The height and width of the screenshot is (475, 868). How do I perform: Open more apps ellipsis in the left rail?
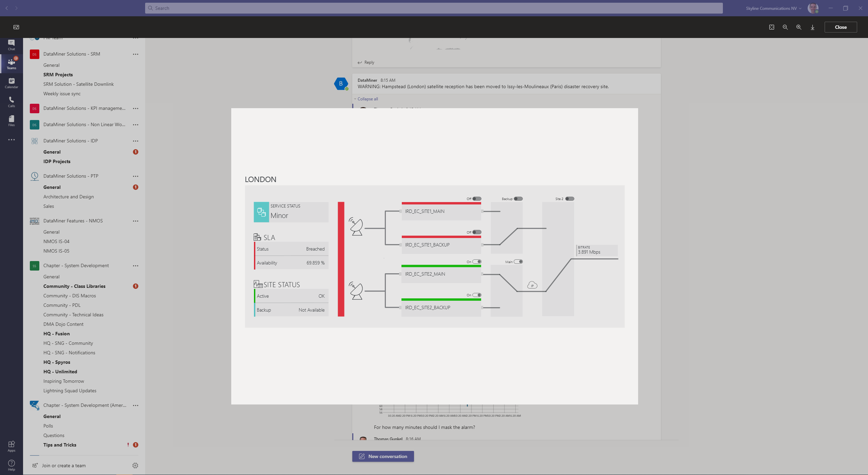(x=11, y=140)
